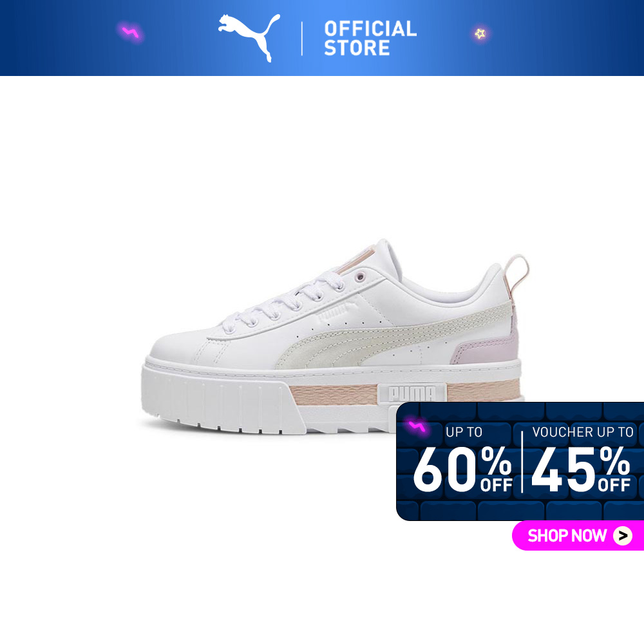Click the vertical divider in header

(302, 39)
